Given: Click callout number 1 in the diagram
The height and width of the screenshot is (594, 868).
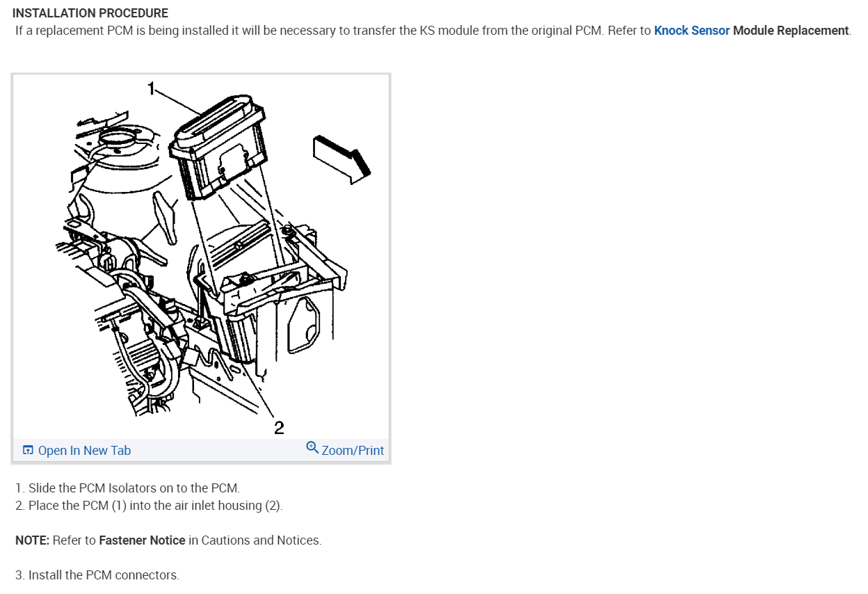Looking at the screenshot, I should coord(151,88).
